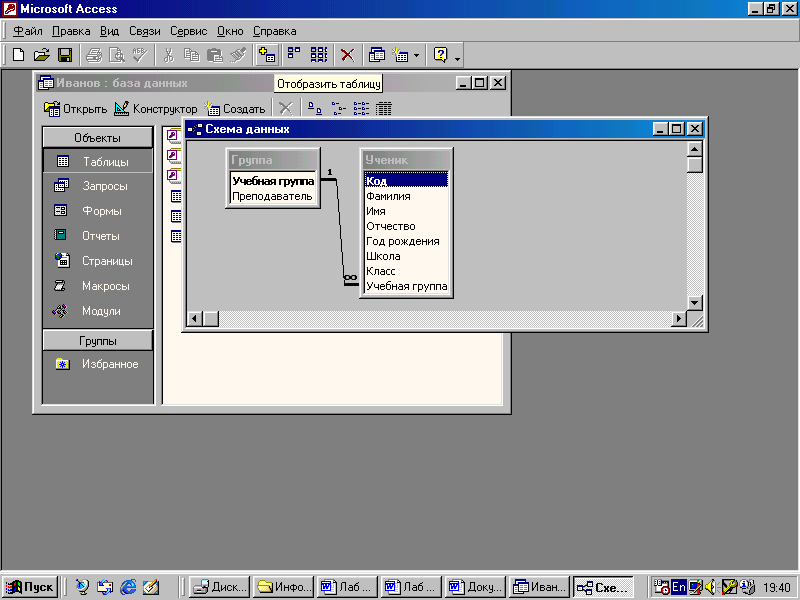Click Создать in the database window
The image size is (800, 600).
pos(235,109)
